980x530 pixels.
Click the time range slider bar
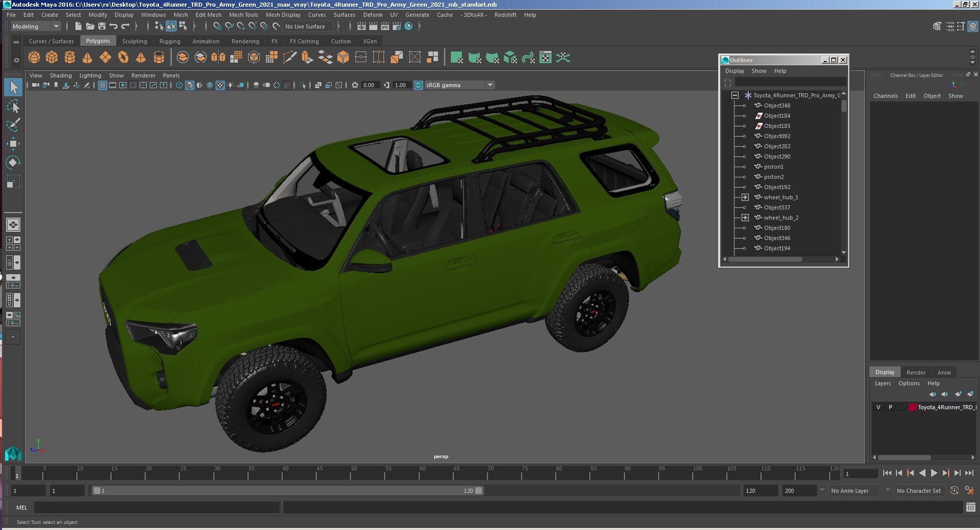pos(287,491)
